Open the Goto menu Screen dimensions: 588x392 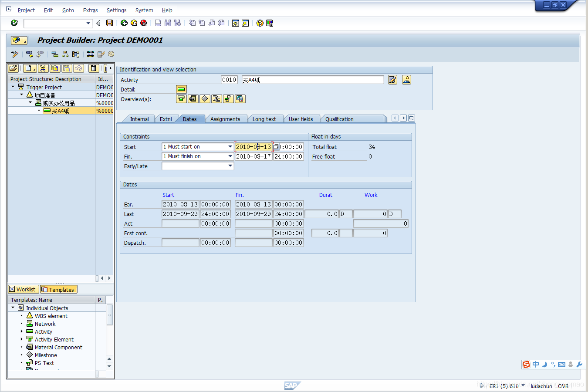(68, 10)
